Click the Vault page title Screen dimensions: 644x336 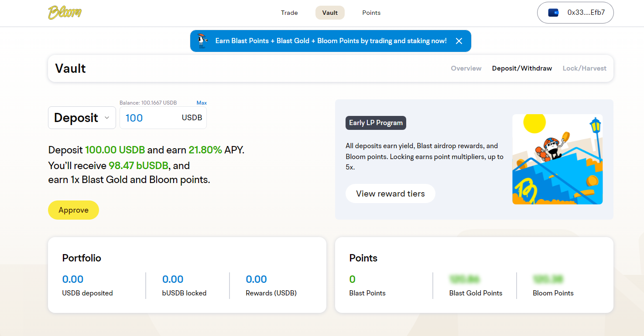[70, 68]
